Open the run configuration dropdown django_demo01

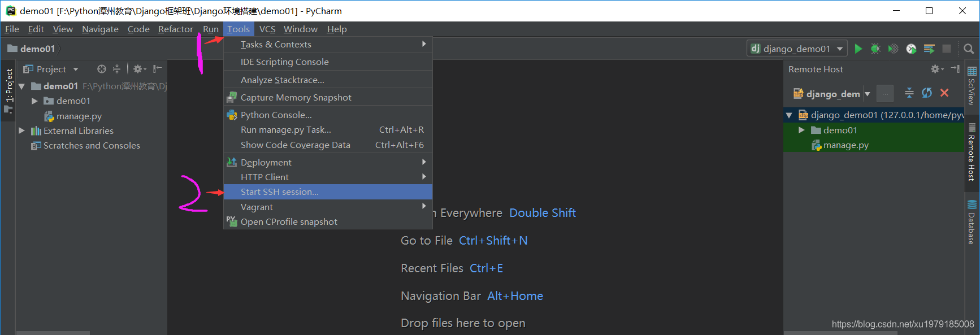[x=797, y=49]
